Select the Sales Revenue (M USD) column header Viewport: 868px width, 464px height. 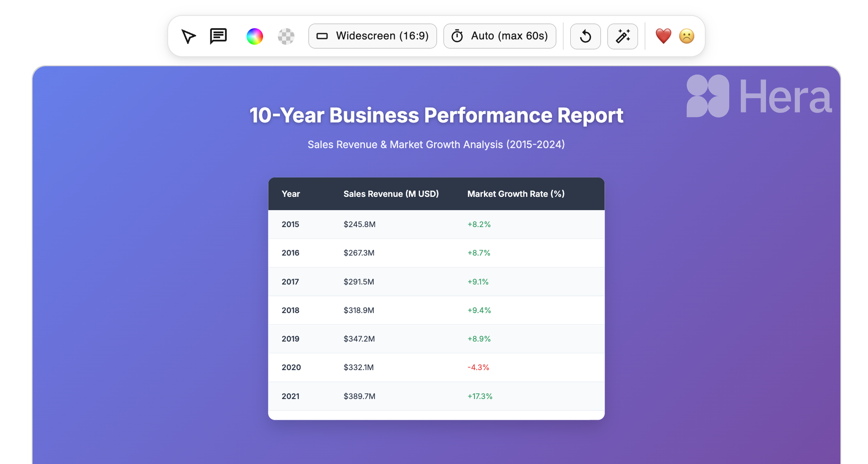pos(391,194)
